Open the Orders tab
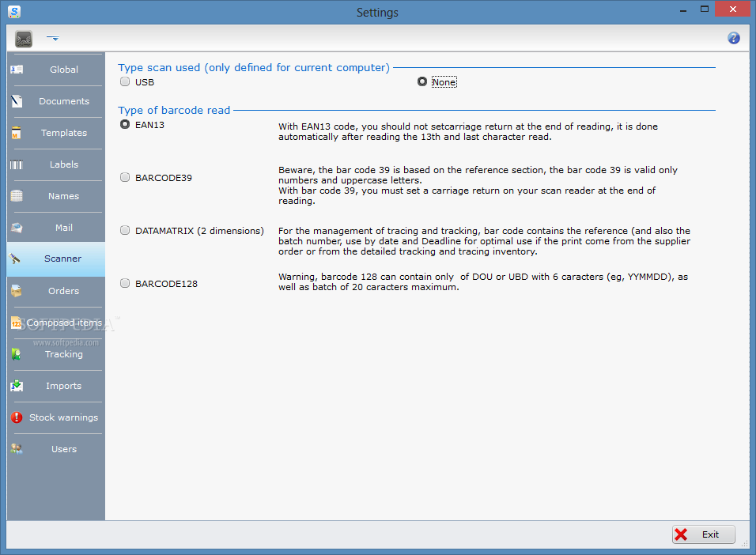Screen dimensions: 756x555 [56, 291]
